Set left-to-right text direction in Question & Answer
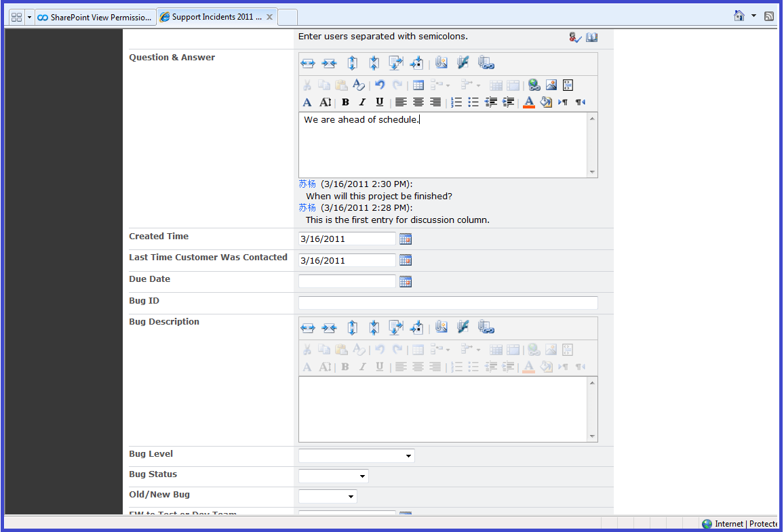Screen dimensions: 784x532 coord(563,102)
